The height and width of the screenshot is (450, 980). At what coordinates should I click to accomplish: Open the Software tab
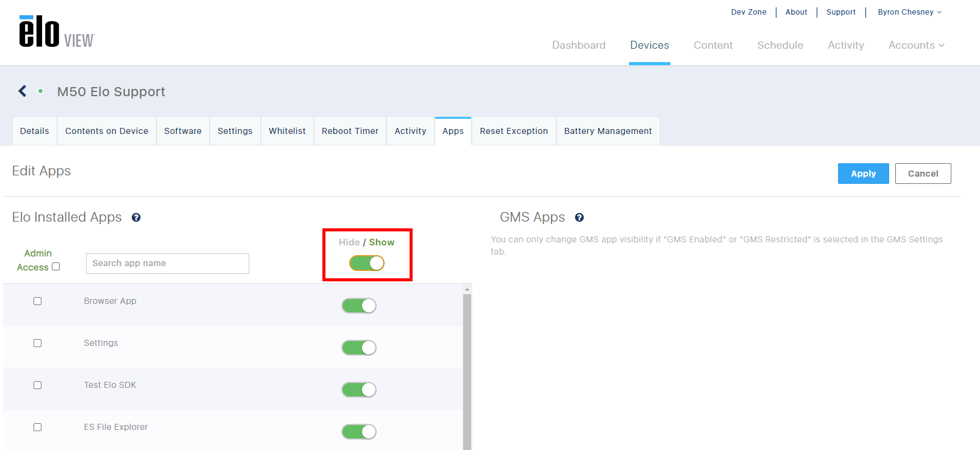click(183, 131)
